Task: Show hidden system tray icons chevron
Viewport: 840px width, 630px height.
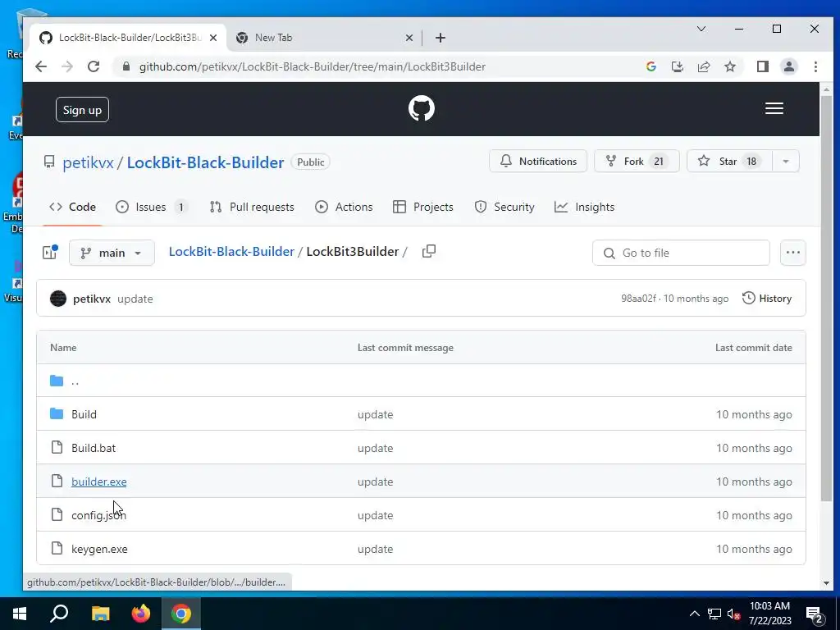Action: [694, 614]
